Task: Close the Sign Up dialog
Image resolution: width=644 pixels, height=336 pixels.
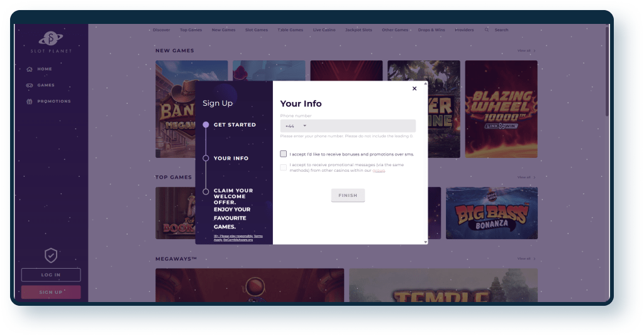Action: click(x=414, y=89)
